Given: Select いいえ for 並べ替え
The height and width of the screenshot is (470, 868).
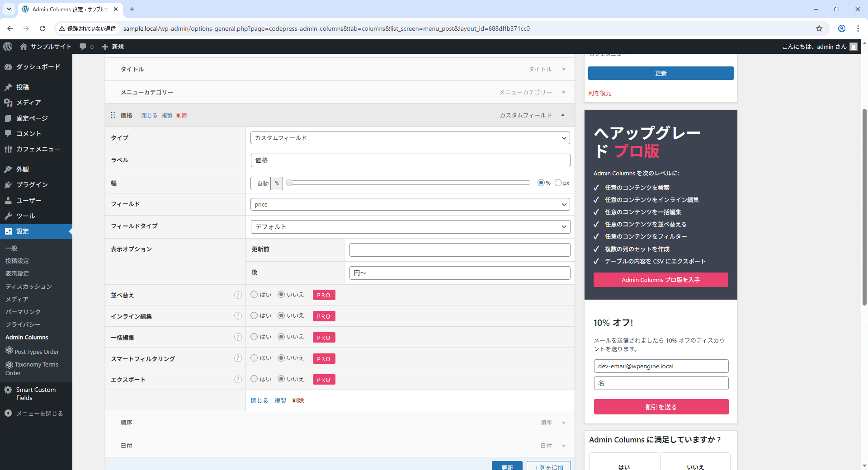Looking at the screenshot, I should click(x=281, y=294).
